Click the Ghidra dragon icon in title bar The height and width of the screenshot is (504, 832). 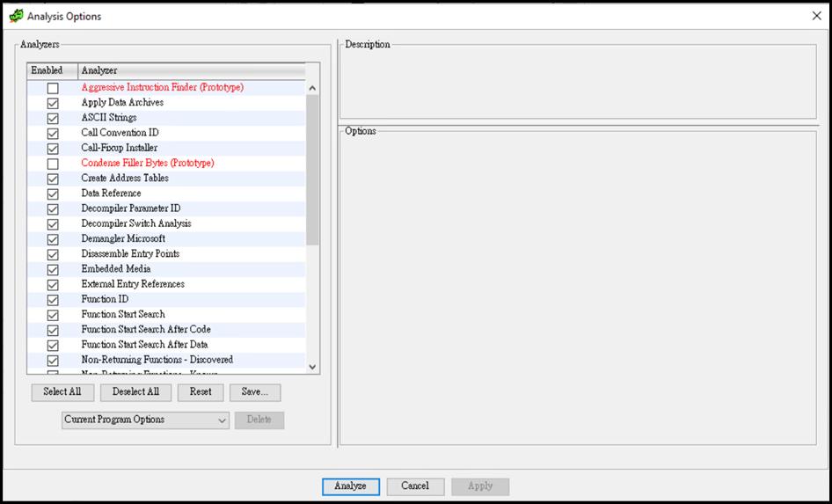pyautogui.click(x=17, y=16)
